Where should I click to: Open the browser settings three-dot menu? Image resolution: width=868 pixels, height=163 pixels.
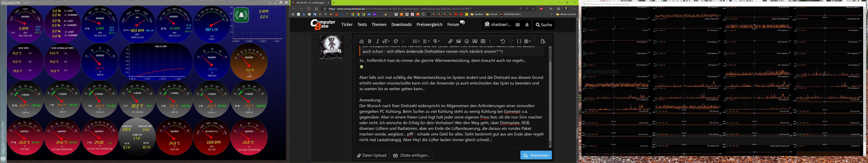click(x=574, y=9)
